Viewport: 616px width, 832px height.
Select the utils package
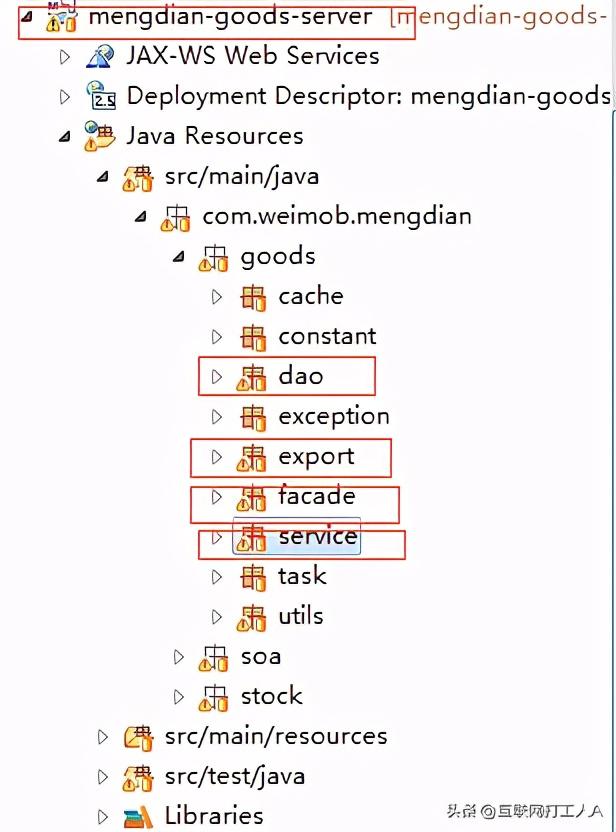point(300,616)
